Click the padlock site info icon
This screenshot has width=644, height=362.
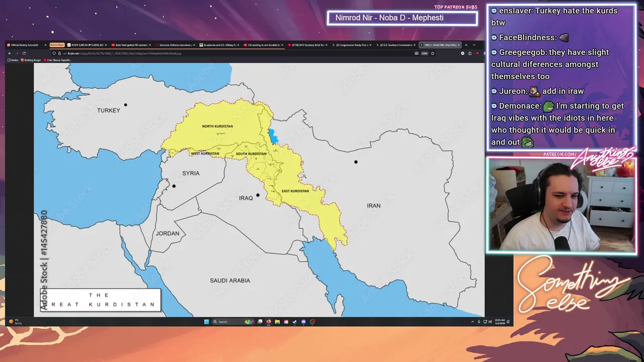point(59,53)
